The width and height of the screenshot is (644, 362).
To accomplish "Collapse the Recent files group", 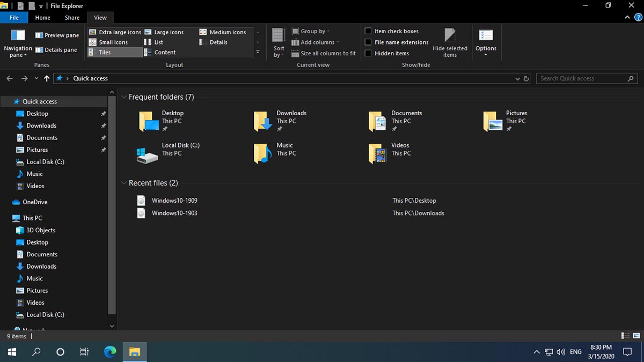I will pyautogui.click(x=125, y=183).
